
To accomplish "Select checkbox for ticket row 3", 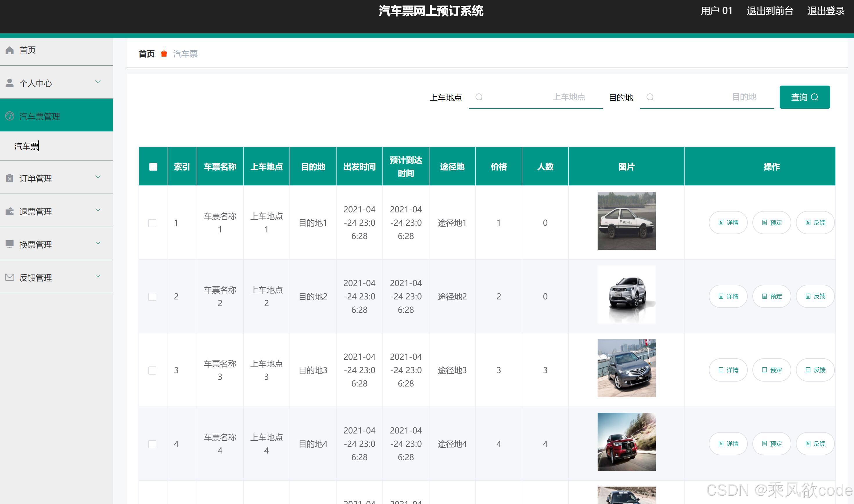I will [x=152, y=371].
